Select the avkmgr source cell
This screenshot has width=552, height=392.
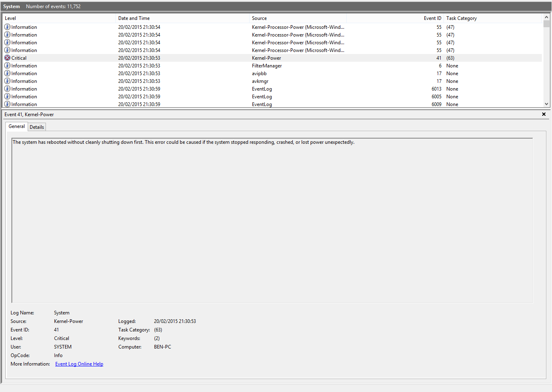[260, 81]
